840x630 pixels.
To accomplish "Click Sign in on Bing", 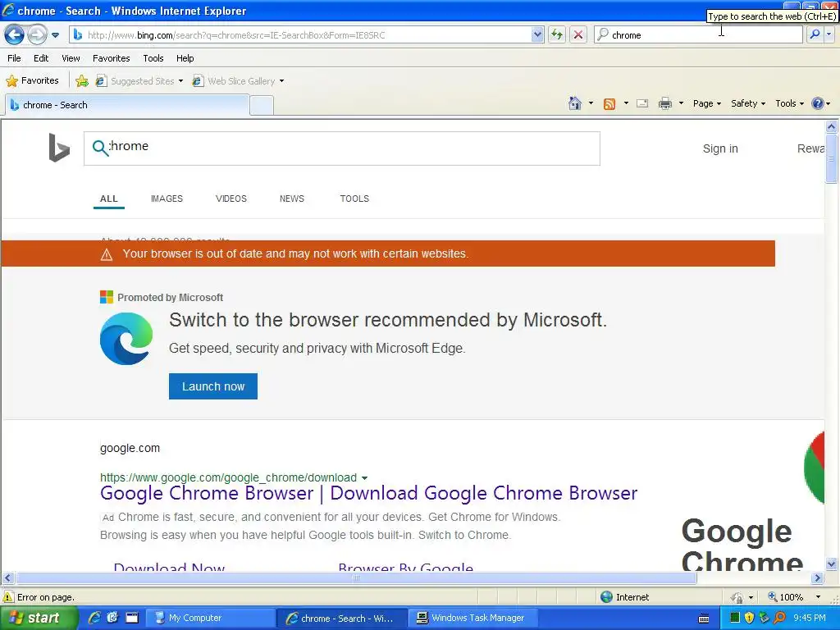I will click(720, 148).
